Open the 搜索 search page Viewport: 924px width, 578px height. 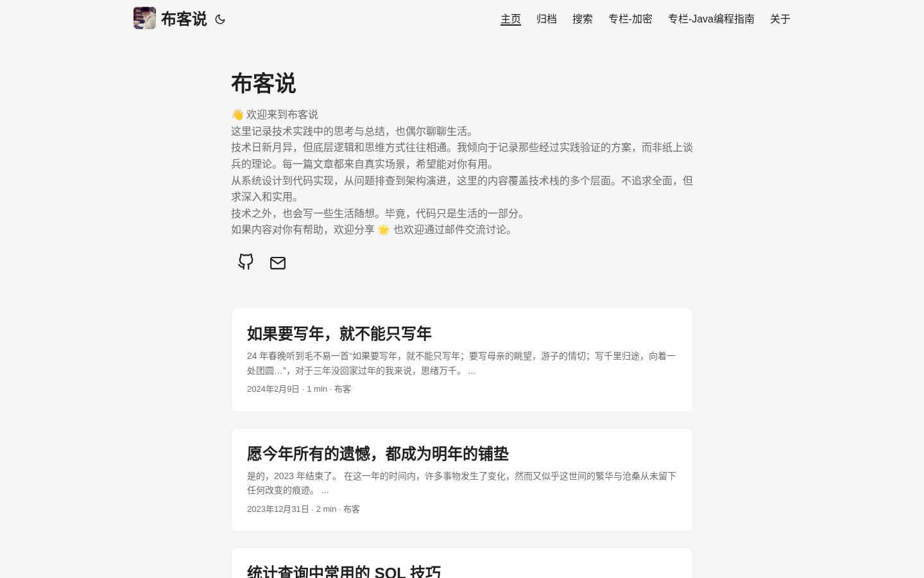pos(583,19)
